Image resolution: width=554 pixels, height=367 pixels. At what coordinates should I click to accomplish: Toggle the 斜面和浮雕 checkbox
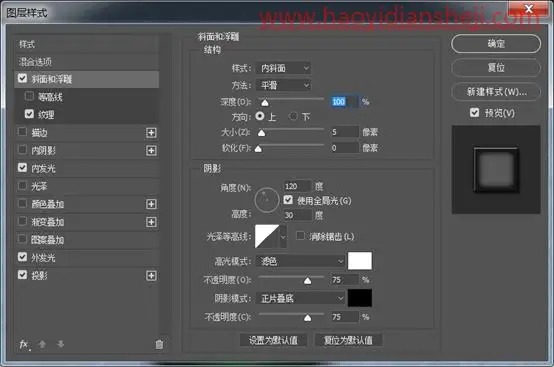(22, 78)
